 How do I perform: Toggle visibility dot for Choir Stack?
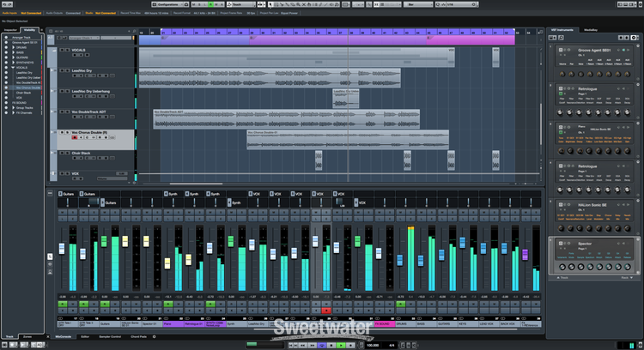[x=6, y=93]
